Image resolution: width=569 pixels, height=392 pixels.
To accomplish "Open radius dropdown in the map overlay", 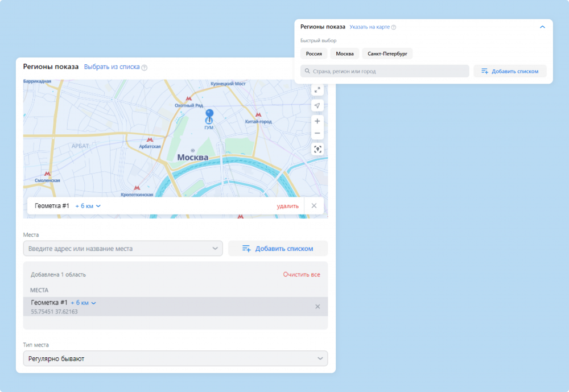I will [x=88, y=206].
